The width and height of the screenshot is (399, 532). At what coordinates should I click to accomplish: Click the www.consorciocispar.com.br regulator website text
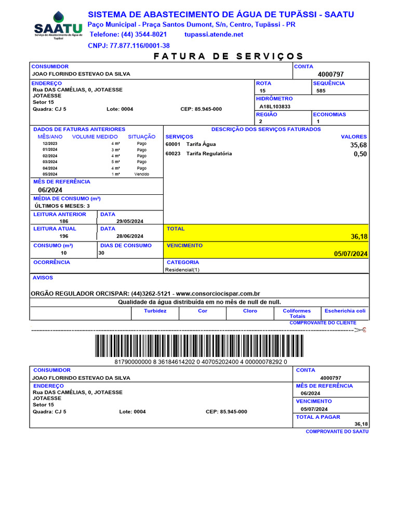[x=218, y=294]
